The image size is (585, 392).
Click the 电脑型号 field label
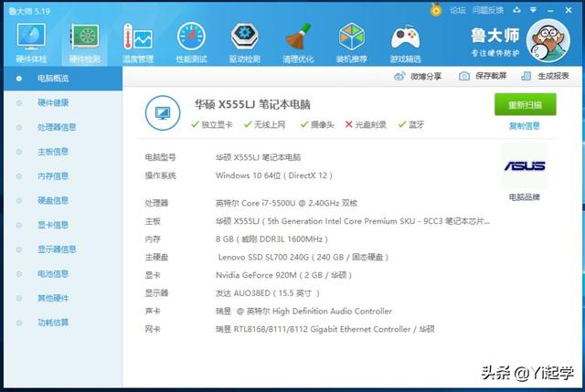tap(161, 157)
